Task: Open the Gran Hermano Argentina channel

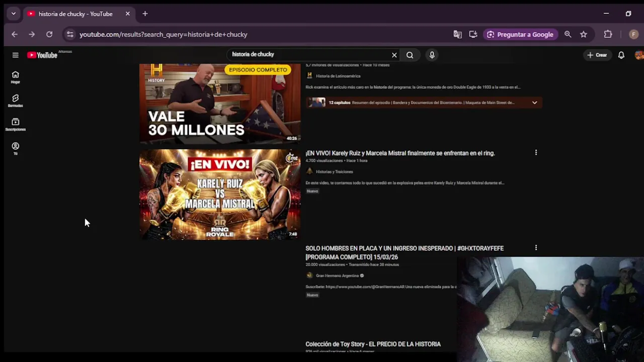Action: [x=337, y=276]
